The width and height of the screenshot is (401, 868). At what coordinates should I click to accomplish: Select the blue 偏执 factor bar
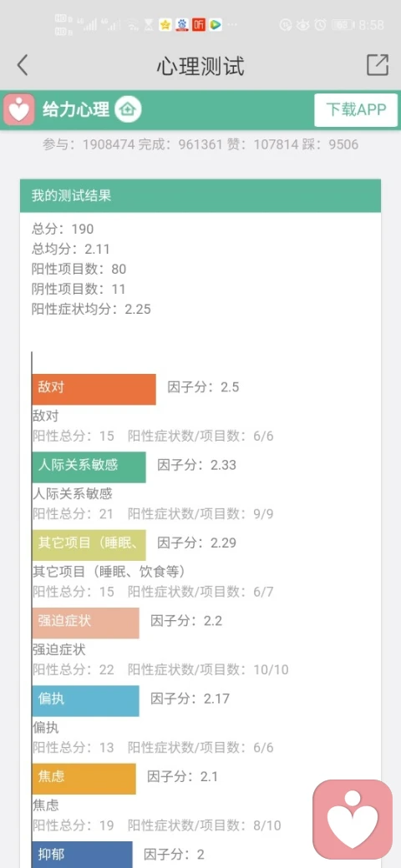pyautogui.click(x=85, y=701)
